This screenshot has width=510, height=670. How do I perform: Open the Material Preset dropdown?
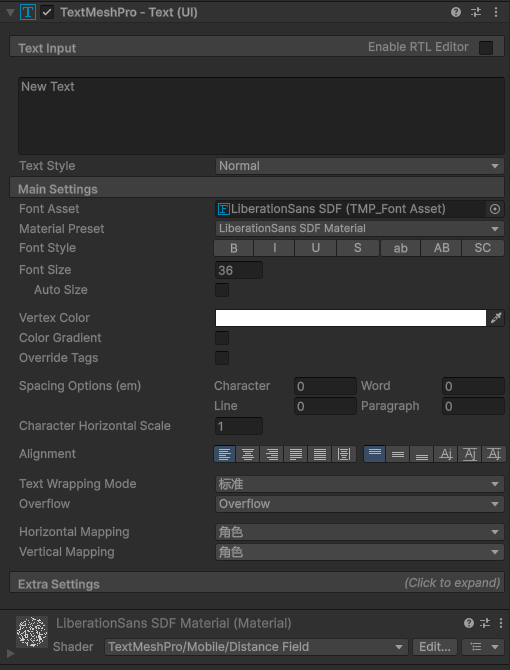pos(359,229)
